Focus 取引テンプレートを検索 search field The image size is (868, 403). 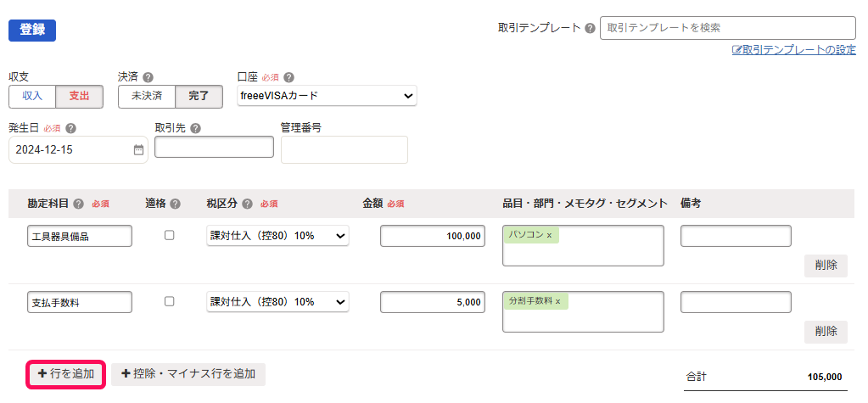pos(728,28)
